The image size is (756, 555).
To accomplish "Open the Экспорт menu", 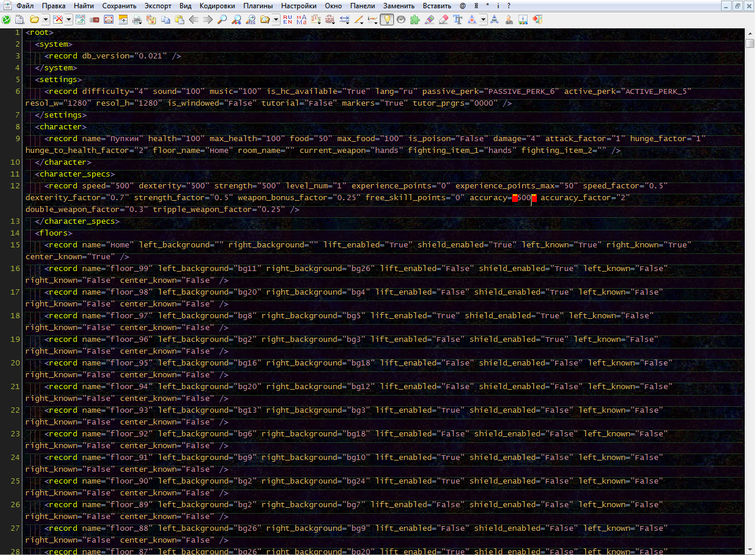I will click(158, 6).
